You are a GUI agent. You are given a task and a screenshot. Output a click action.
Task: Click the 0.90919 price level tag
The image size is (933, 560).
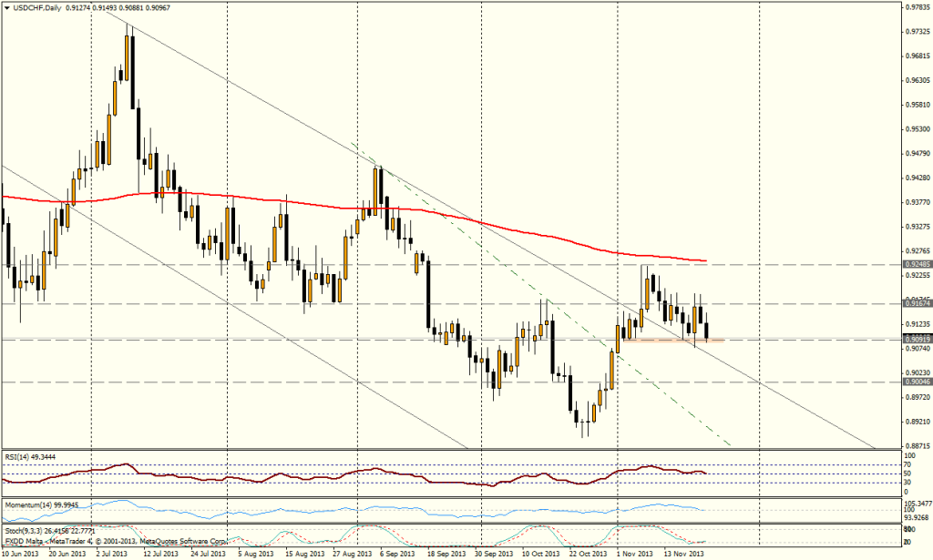(916, 339)
